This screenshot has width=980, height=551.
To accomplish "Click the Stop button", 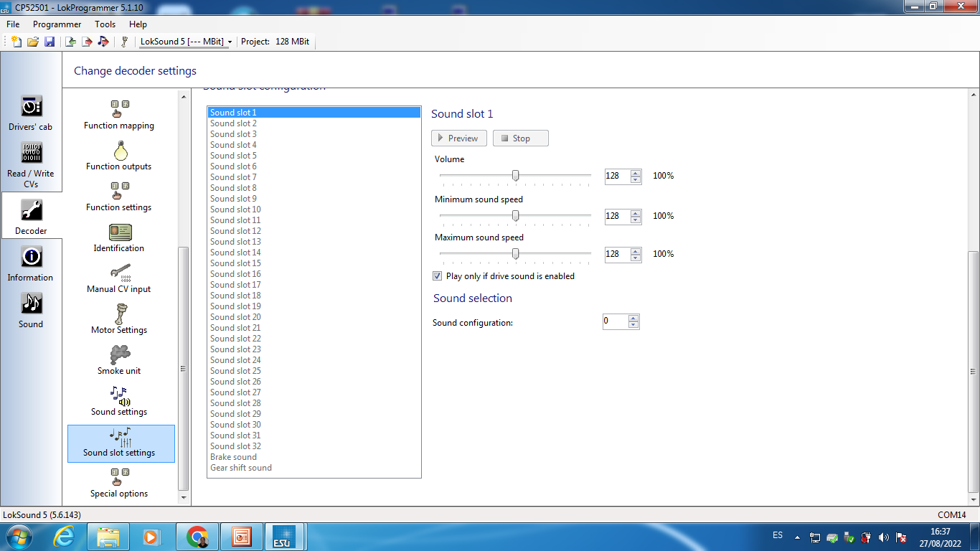I will click(x=521, y=138).
